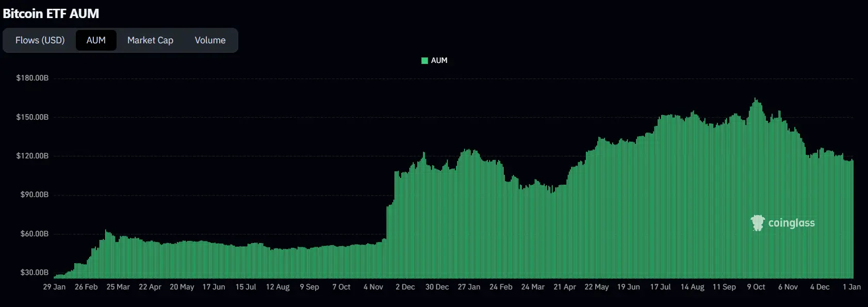Switch to the Volume tab
The image size is (868, 307).
pyautogui.click(x=210, y=40)
